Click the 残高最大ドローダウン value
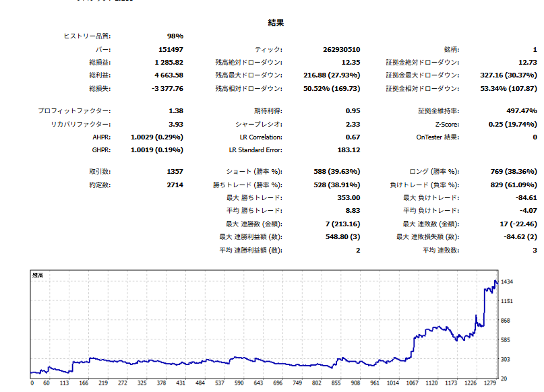 point(332,75)
